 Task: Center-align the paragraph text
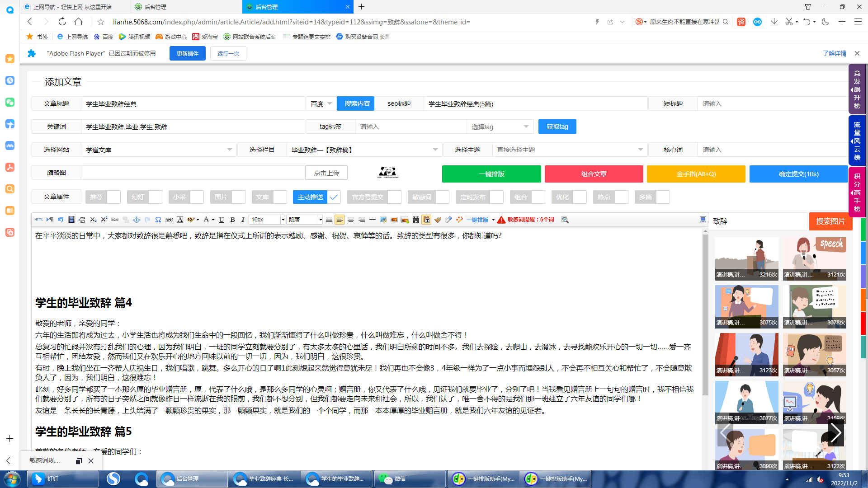(351, 220)
